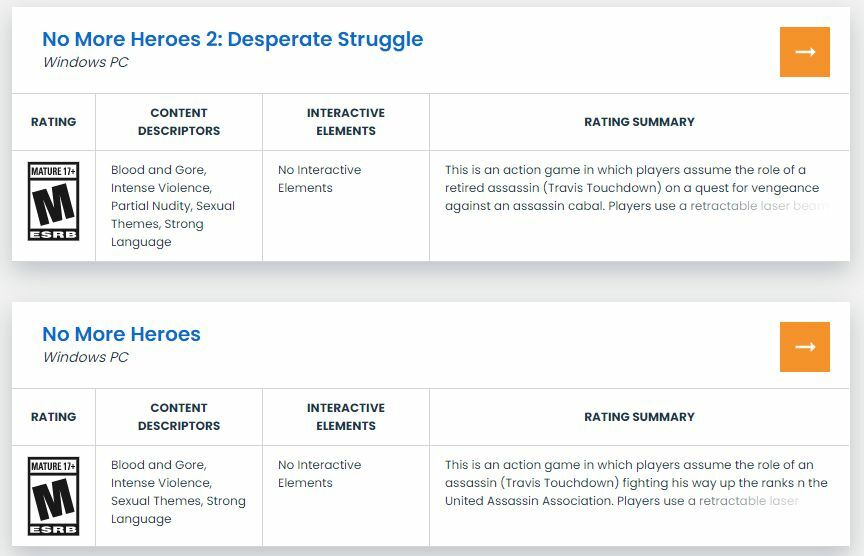Click the orange arrow button for No More Heroes 2
This screenshot has height=556, width=864.
804,52
